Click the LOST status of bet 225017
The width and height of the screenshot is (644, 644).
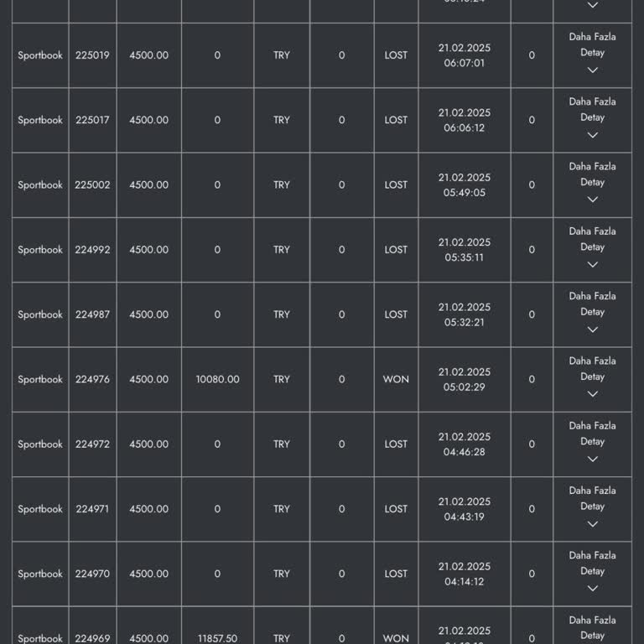(396, 120)
